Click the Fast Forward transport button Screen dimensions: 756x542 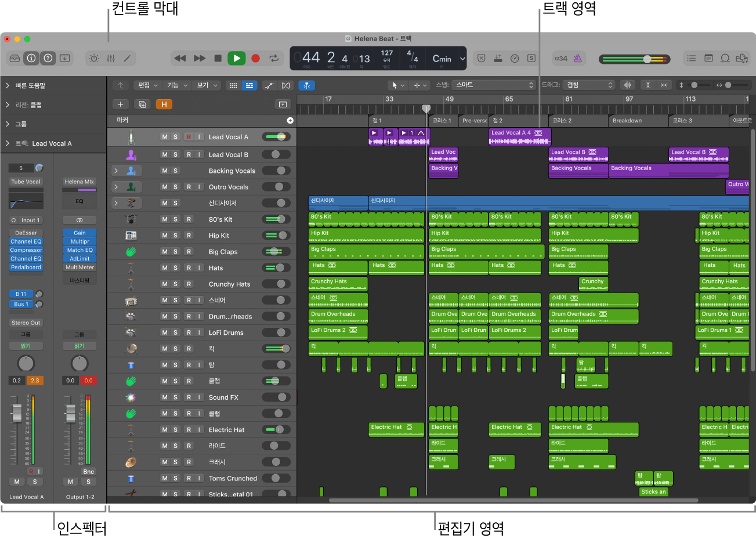pos(200,58)
